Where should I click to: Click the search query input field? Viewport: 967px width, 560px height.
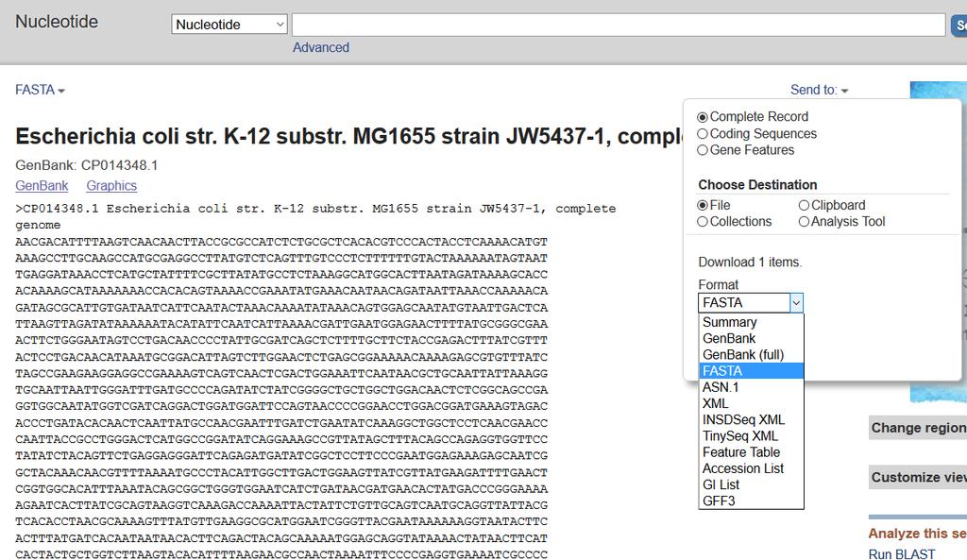(619, 25)
